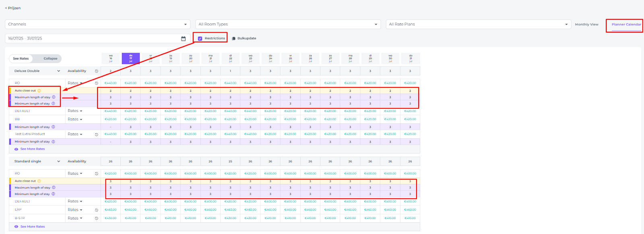Click the 16/07/25 - 31/07/25 date range field
This screenshot has width=644, height=234.
(x=97, y=39)
